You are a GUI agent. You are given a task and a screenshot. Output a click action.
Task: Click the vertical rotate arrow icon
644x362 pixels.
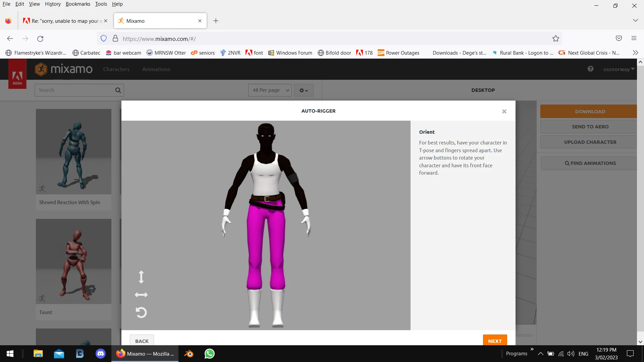(141, 277)
